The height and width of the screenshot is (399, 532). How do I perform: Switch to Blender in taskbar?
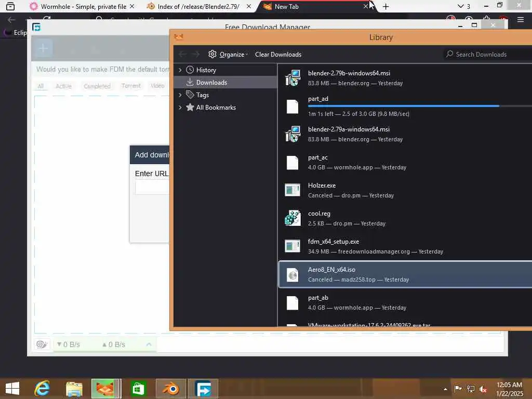(170, 389)
